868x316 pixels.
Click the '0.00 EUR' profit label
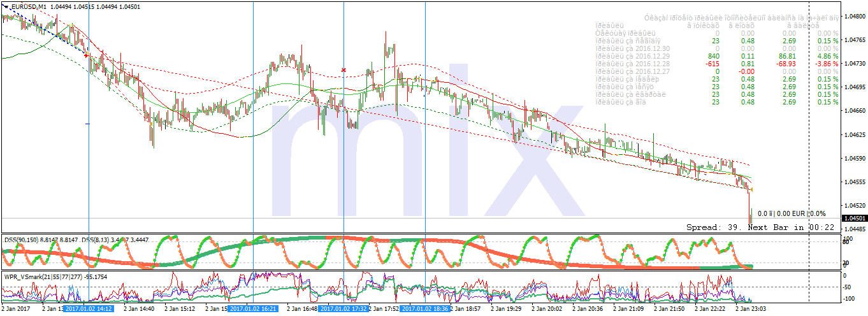790,214
